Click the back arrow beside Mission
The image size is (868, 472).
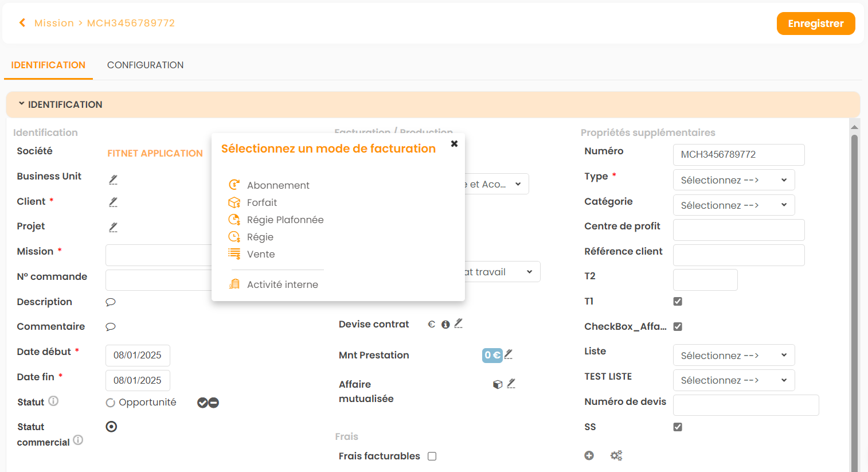pyautogui.click(x=22, y=23)
